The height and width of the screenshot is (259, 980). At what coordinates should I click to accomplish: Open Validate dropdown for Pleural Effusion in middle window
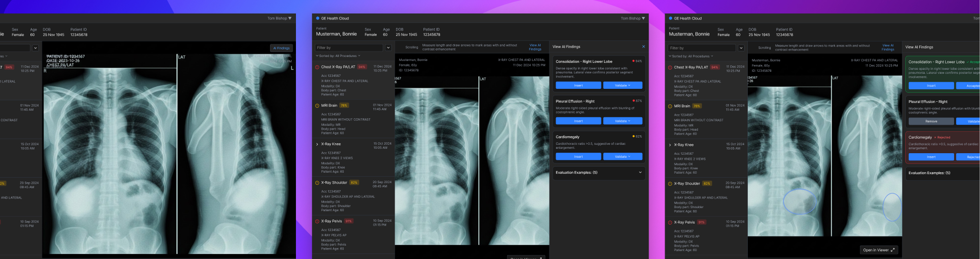[x=622, y=121]
